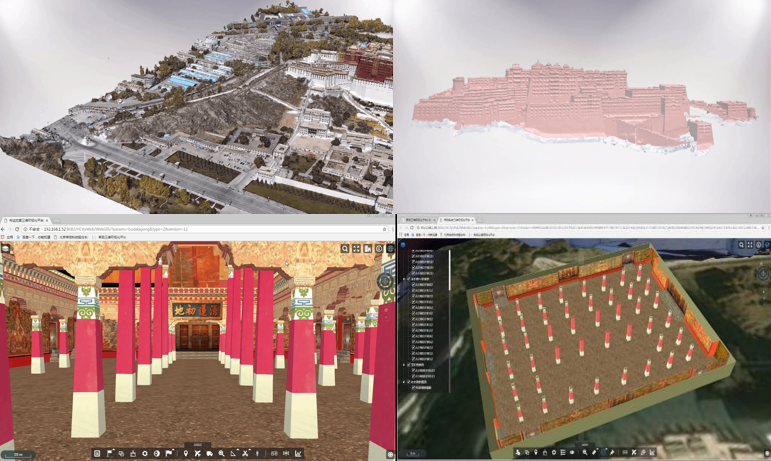Select the active second tab in right browser
Viewport: 771px width, 461px height.
pyautogui.click(x=455, y=220)
